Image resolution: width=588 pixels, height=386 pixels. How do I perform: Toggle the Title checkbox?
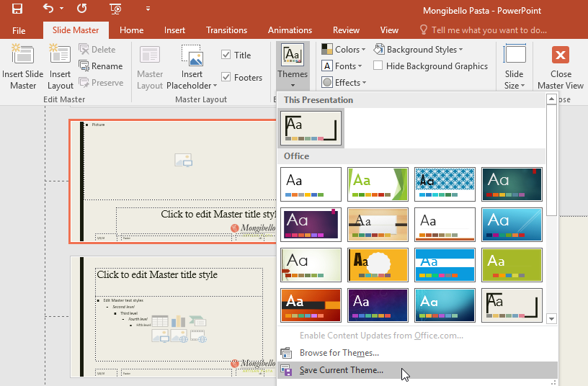pos(226,55)
